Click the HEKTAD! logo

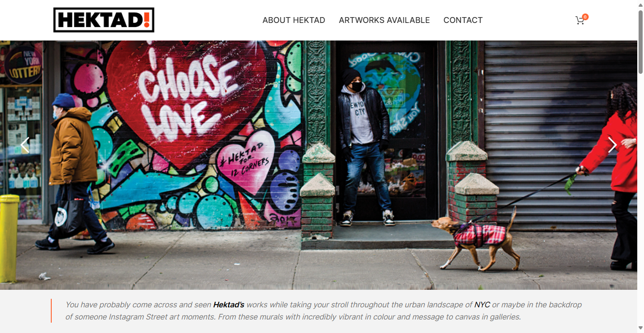[x=104, y=20]
